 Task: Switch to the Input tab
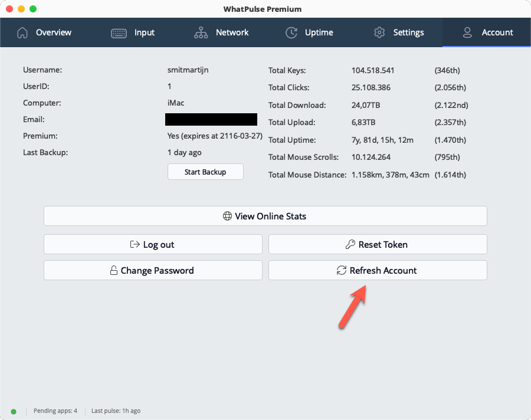(133, 32)
